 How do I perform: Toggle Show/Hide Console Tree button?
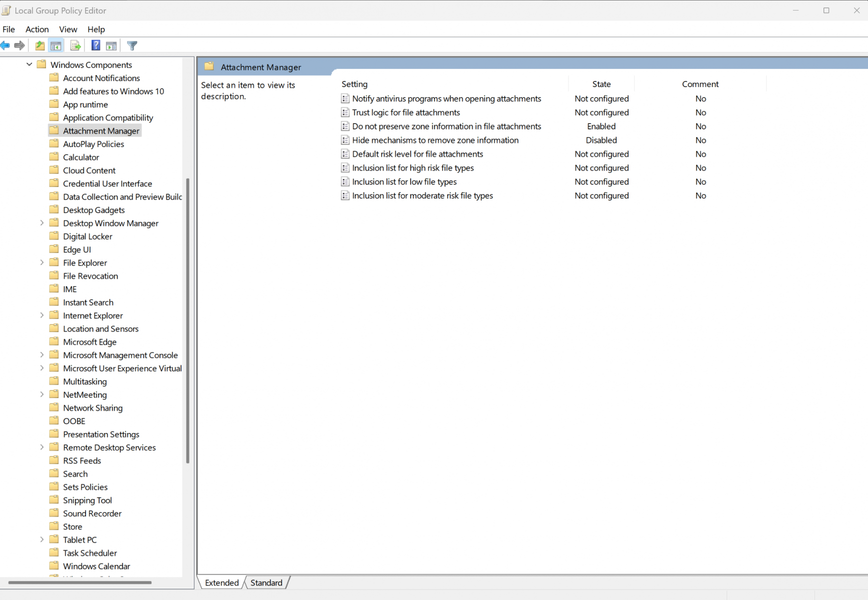(x=56, y=45)
